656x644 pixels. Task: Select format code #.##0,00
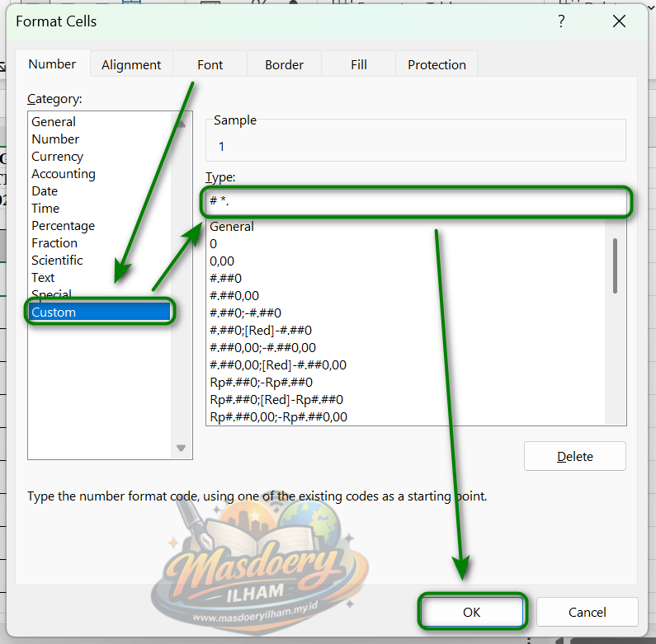[234, 296]
